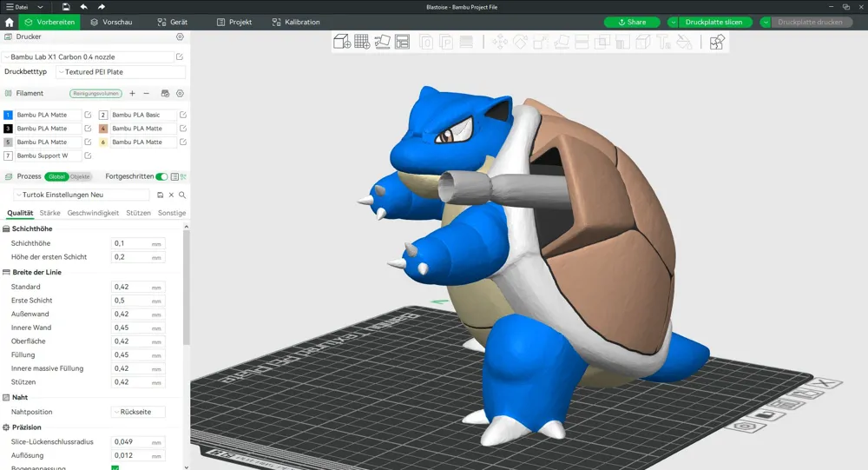Click the Auto orient toolbar icon
This screenshot has height=470, width=868.
pyautogui.click(x=383, y=42)
